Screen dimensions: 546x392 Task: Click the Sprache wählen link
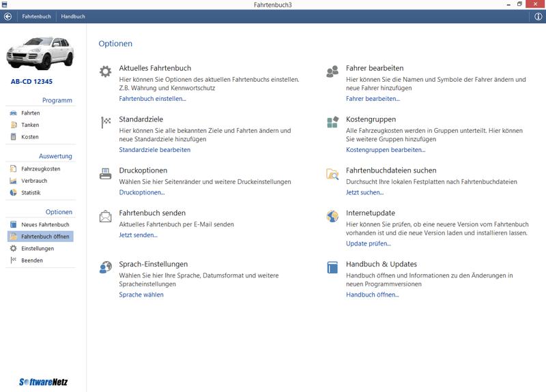(x=141, y=295)
